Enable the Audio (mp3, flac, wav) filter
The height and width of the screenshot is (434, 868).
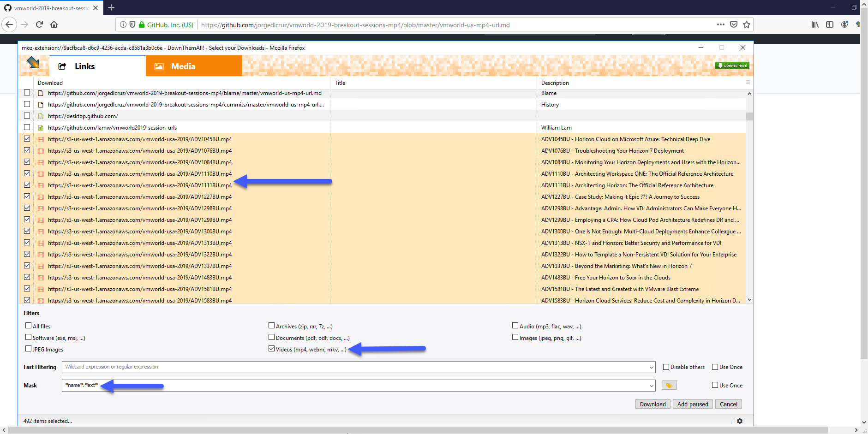coord(515,326)
